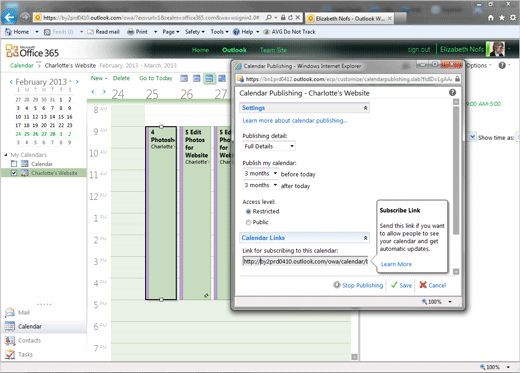This screenshot has width=520, height=373.
Task: Open the Home toolbar button
Action: (x=17, y=32)
